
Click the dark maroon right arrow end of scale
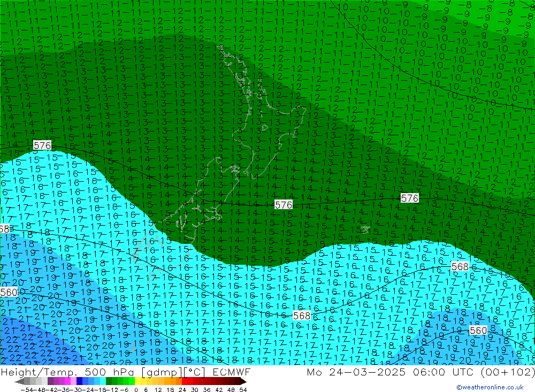click(243, 381)
